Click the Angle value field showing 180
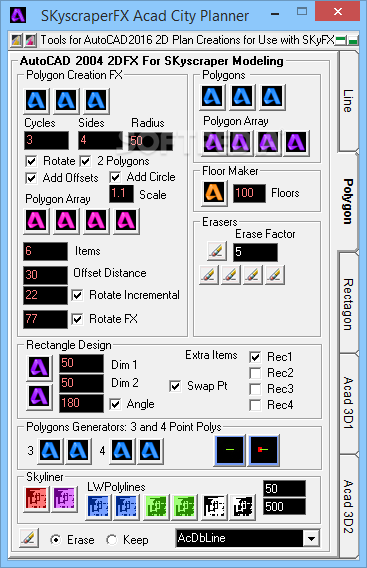Screen dimensions: 367x568 coord(82,403)
